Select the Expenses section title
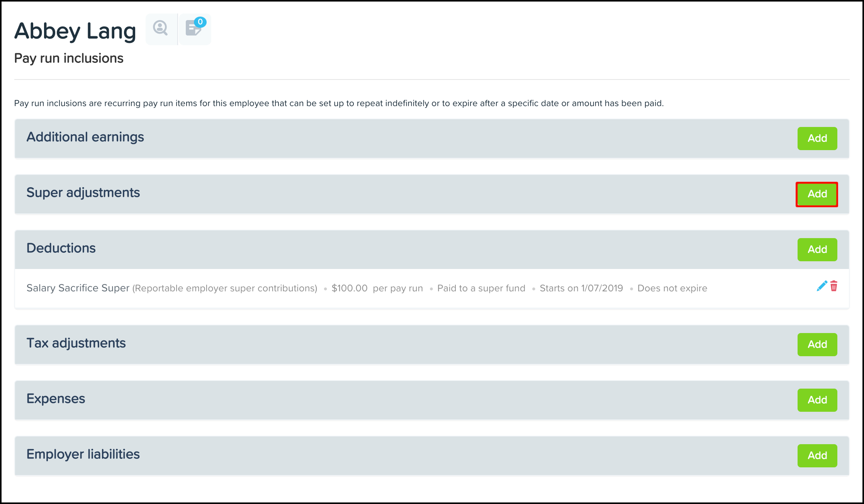The height and width of the screenshot is (504, 864). 56,399
